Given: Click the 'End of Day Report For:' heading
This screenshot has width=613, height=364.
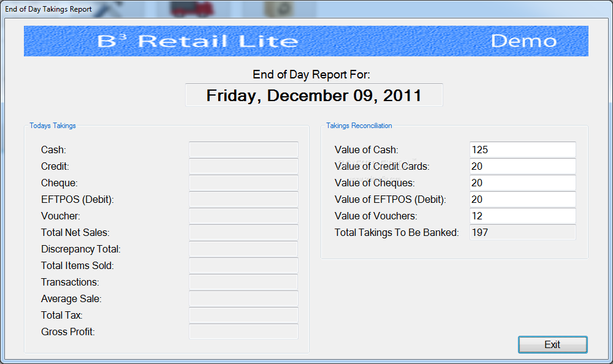Looking at the screenshot, I should click(311, 74).
